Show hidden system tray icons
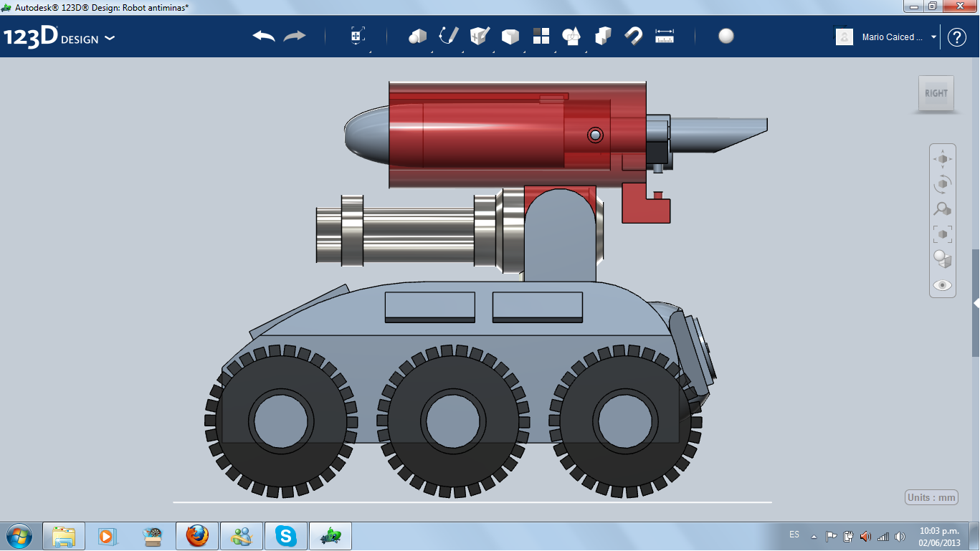This screenshot has height=551, width=980. click(814, 536)
